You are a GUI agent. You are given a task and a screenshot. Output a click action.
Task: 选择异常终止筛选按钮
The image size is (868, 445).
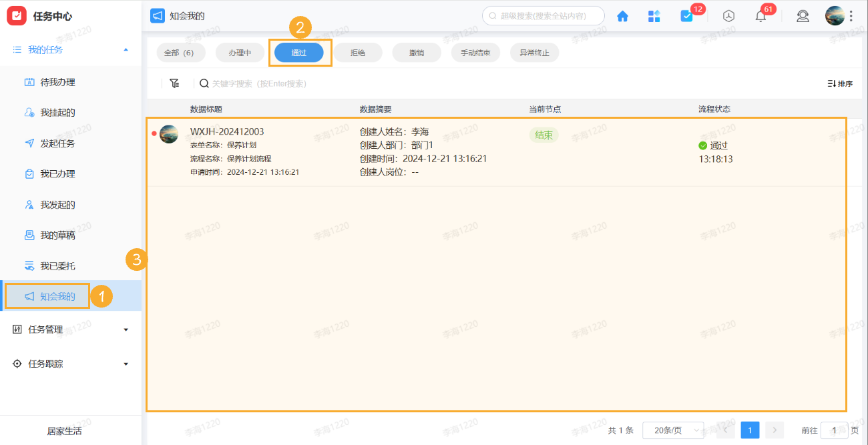tap(534, 51)
